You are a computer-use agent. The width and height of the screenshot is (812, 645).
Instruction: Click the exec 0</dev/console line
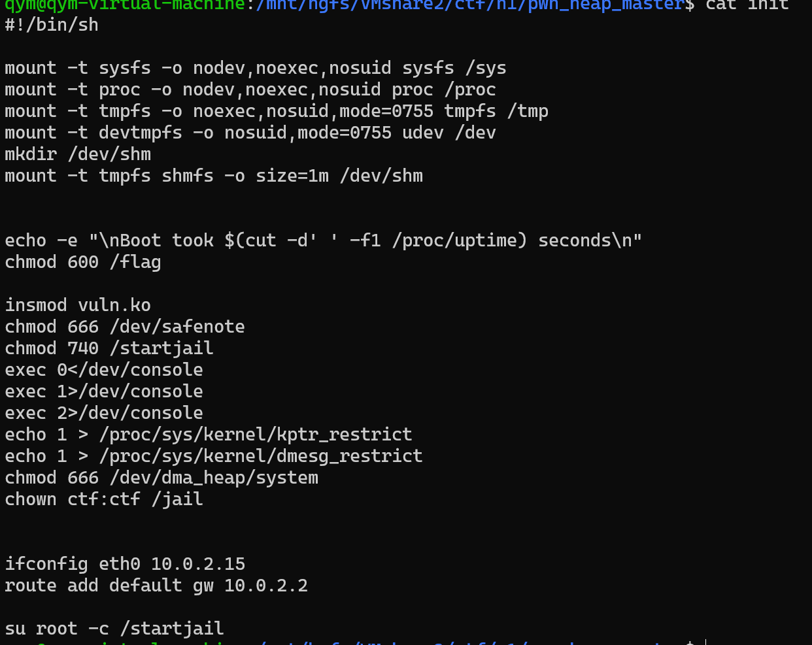(x=104, y=370)
